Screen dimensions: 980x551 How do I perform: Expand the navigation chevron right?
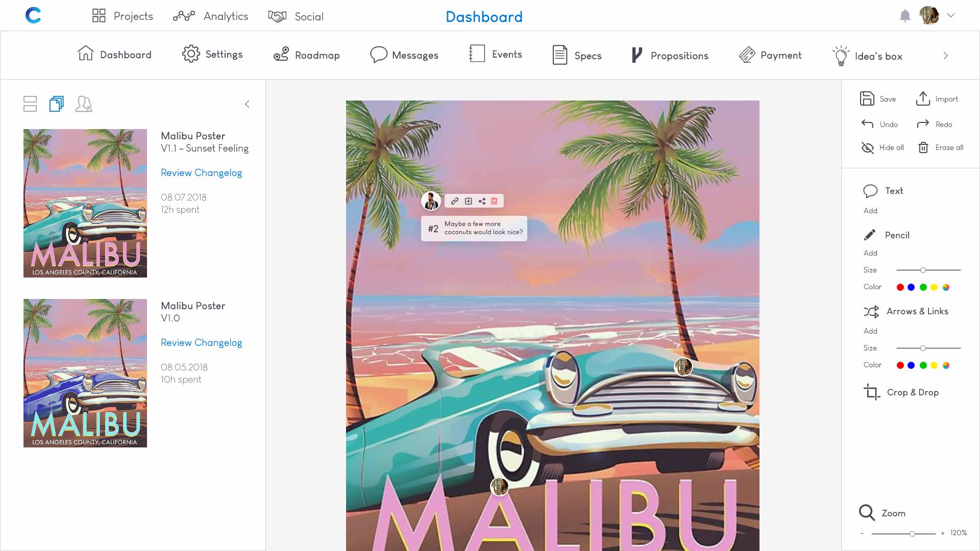point(946,56)
